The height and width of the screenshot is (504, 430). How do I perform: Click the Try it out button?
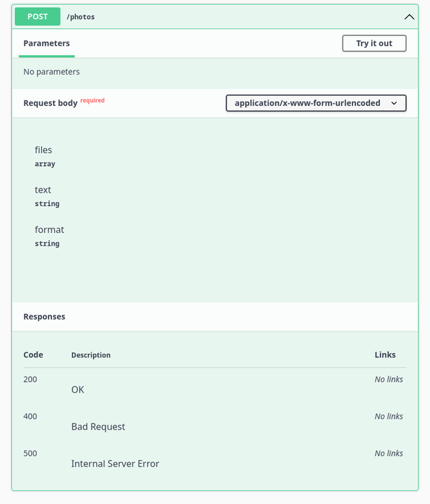374,44
